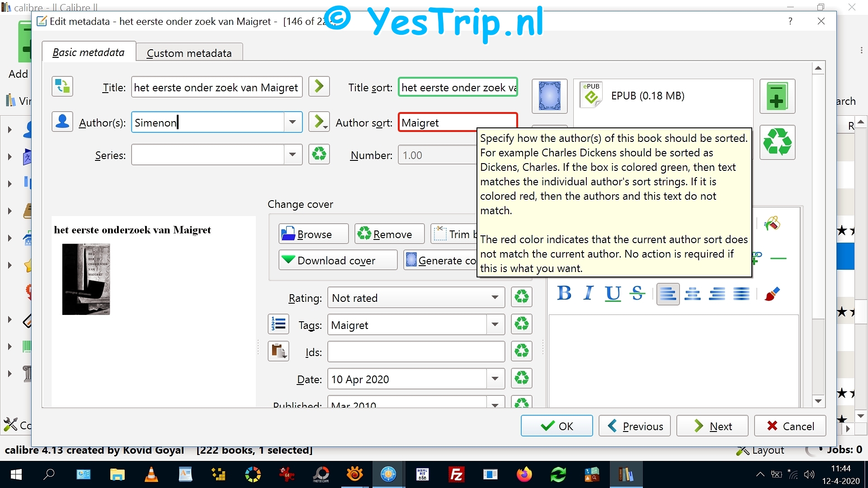Toggle bold formatting in comments editor

pos(564,294)
